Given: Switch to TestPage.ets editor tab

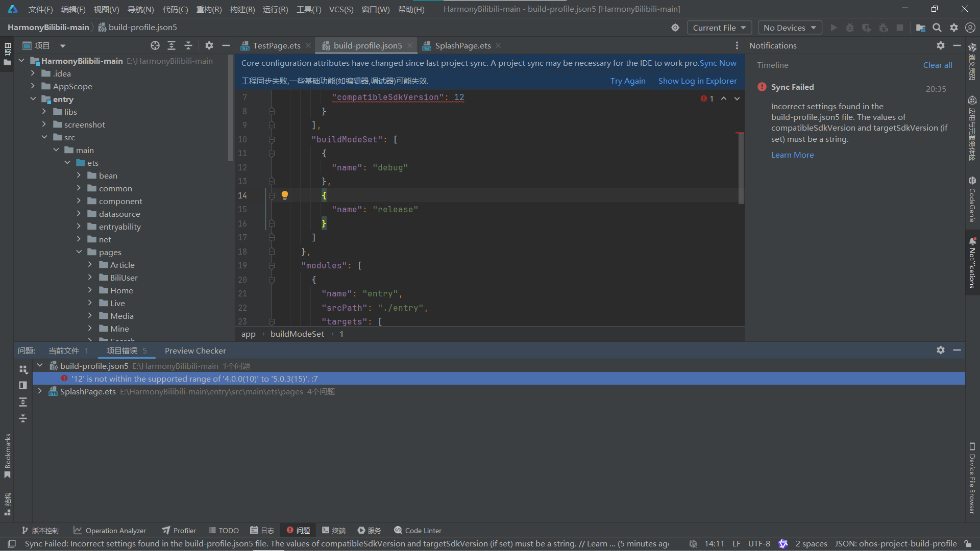Looking at the screenshot, I should click(277, 45).
